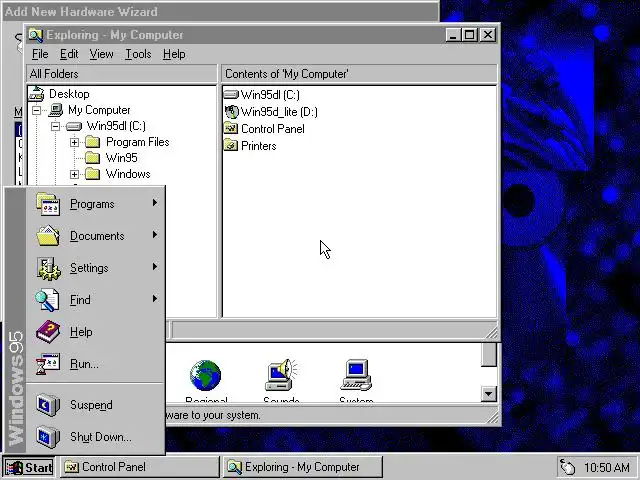
Task: Expand the Settings submenu arrow
Action: pos(155,267)
